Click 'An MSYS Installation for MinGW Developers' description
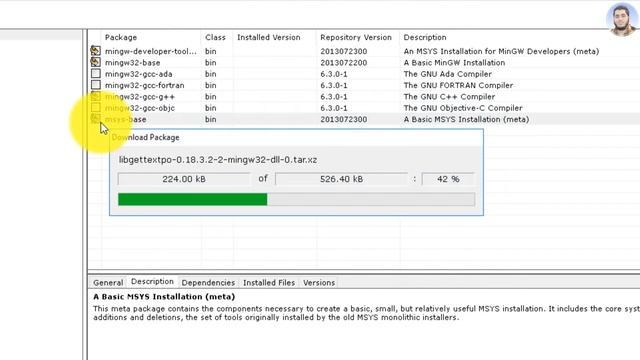Screen dimensions: 640x360 click(501, 51)
